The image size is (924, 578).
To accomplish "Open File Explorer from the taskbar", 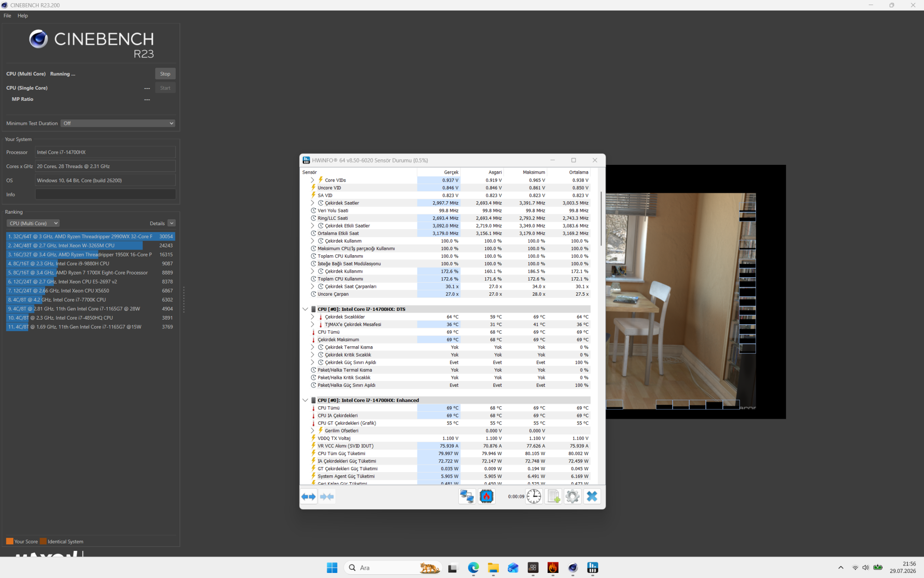I will 493,568.
